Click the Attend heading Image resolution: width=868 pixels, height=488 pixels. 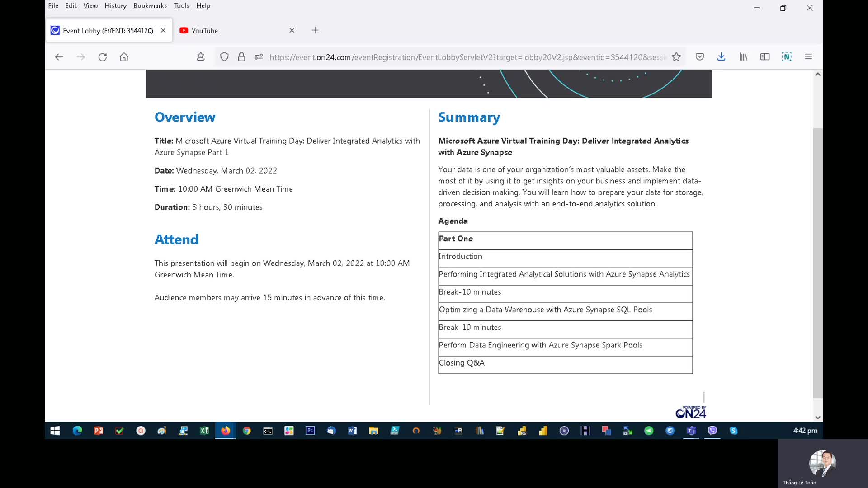click(176, 239)
